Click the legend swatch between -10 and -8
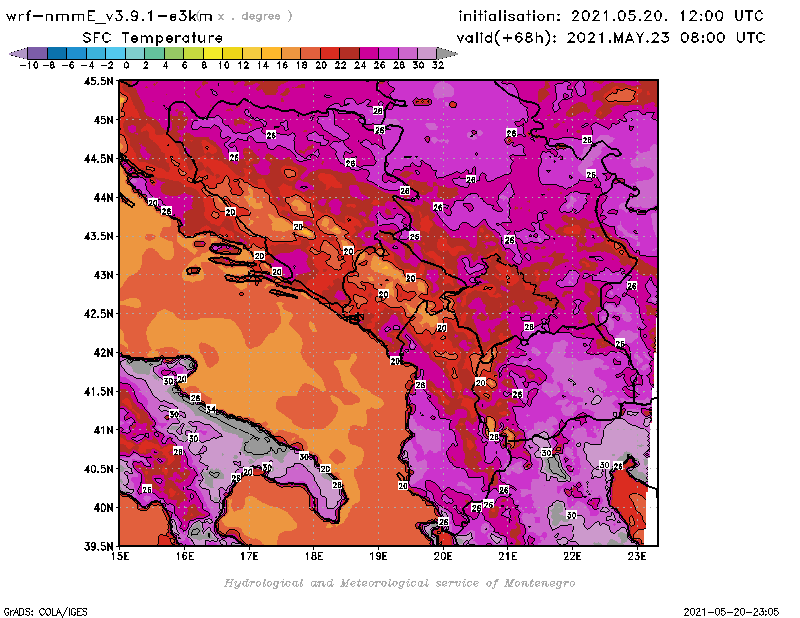The height and width of the screenshot is (618, 800). [x=38, y=54]
